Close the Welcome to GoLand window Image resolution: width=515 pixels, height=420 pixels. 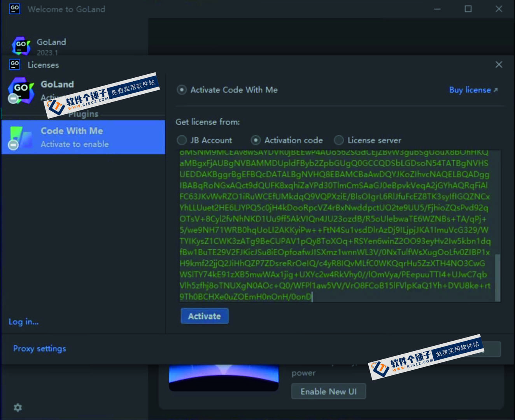(499, 9)
